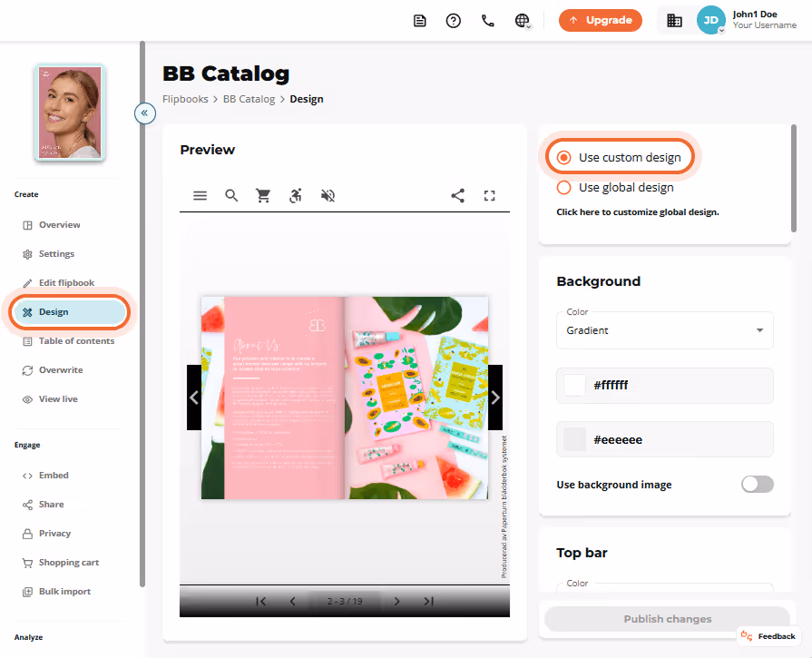Click here to customize global design link

tap(638, 211)
